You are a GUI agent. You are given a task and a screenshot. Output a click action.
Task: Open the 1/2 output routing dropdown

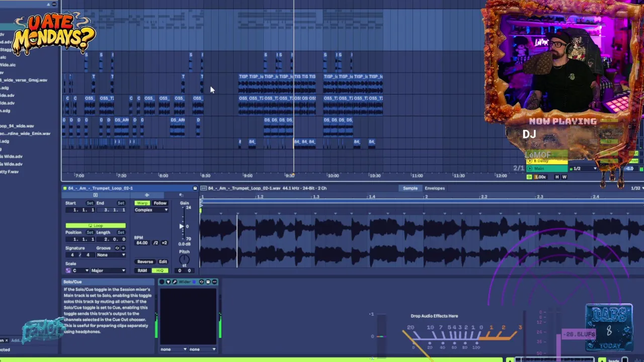coord(583,168)
